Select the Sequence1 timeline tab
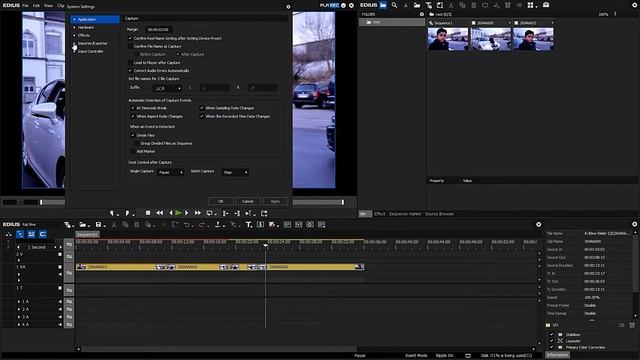640x360 pixels. (87, 235)
